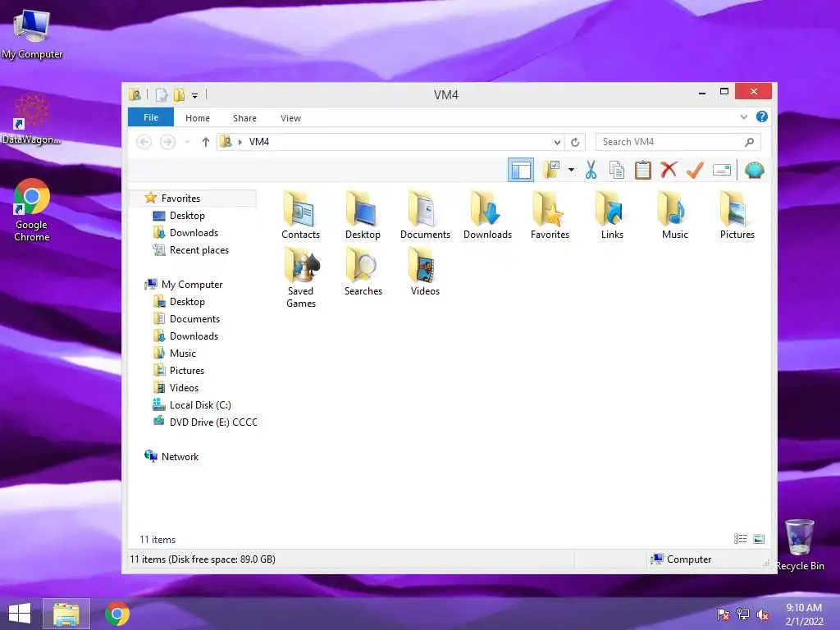Click the folder options toolbar icon
This screenshot has width=840, height=630.
point(552,171)
